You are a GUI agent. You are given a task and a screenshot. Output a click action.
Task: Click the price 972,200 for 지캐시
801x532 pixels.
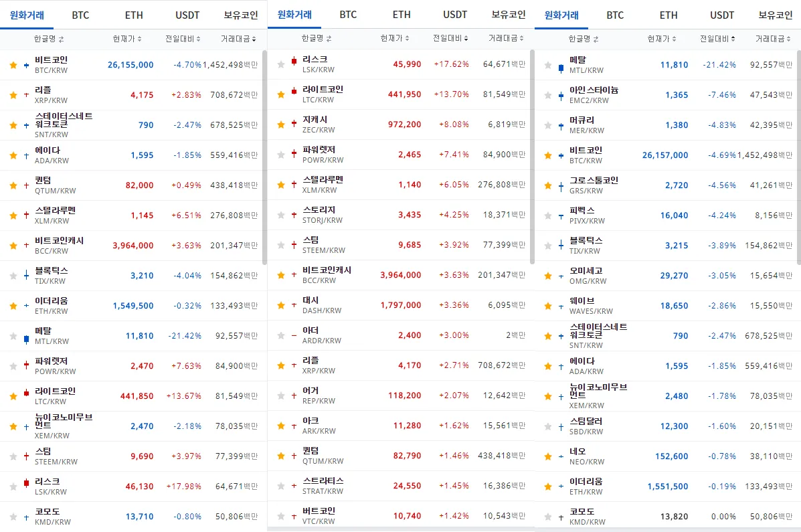point(405,124)
